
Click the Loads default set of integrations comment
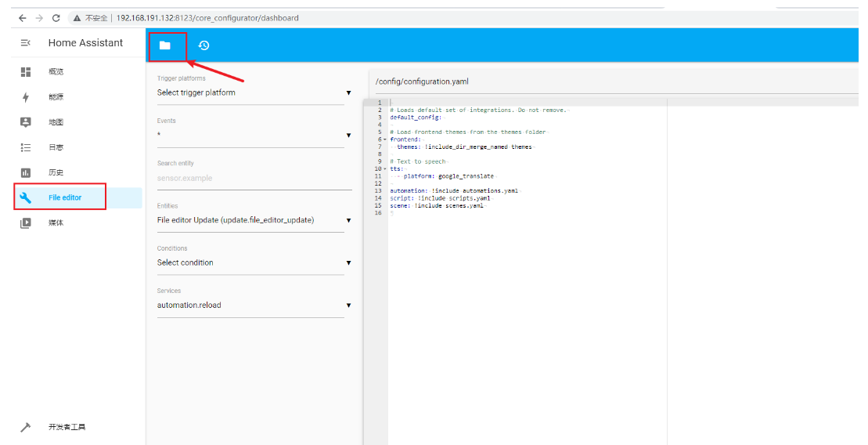tap(479, 110)
